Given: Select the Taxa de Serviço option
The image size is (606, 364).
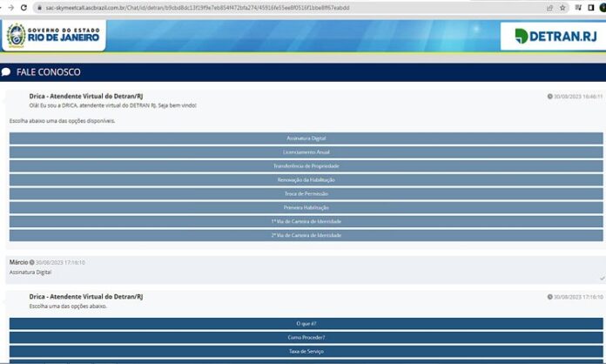Looking at the screenshot, I should 306,351.
